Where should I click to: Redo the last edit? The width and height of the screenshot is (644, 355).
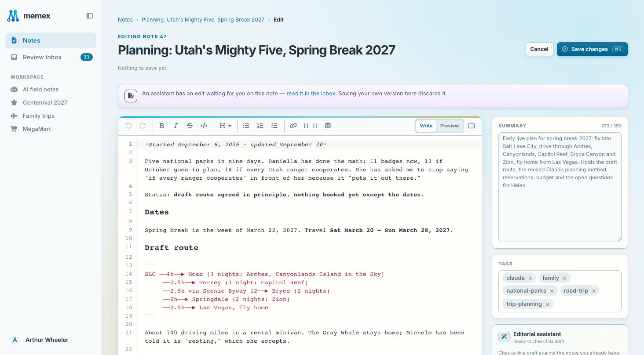click(x=143, y=126)
